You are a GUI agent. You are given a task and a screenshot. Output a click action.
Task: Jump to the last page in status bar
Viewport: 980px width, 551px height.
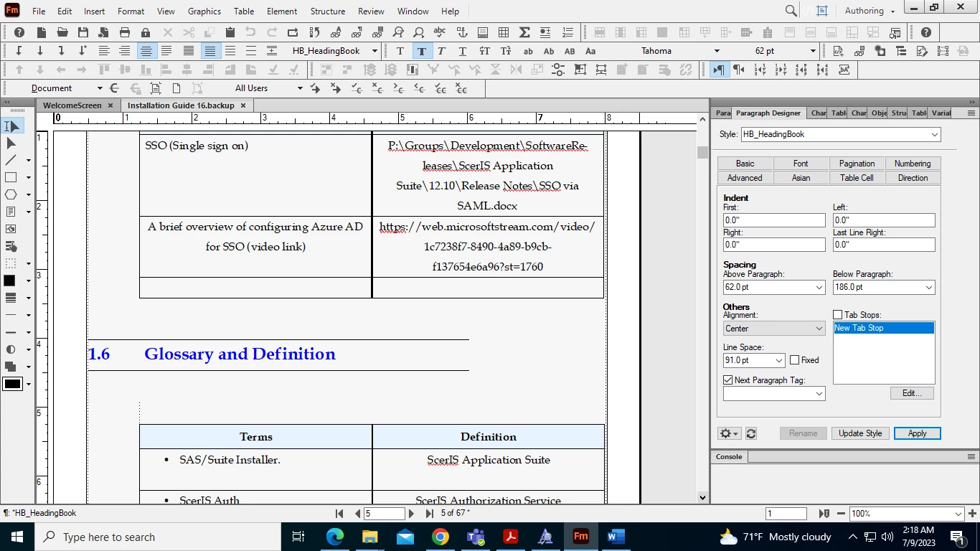tap(429, 514)
